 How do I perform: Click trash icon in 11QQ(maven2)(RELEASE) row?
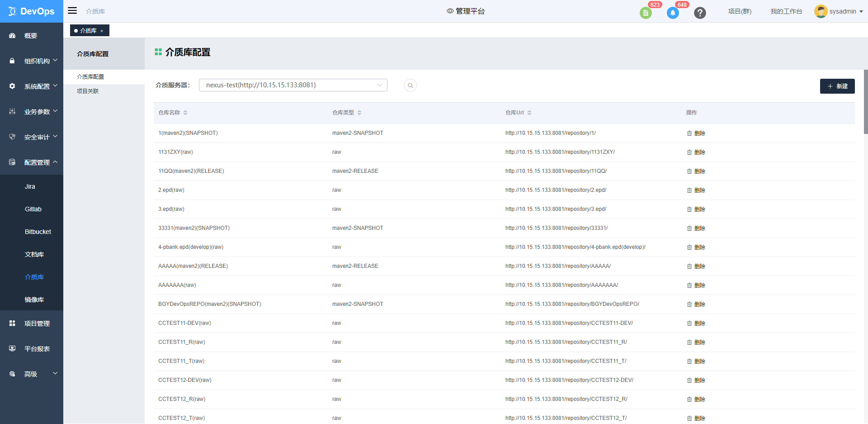[x=689, y=172]
